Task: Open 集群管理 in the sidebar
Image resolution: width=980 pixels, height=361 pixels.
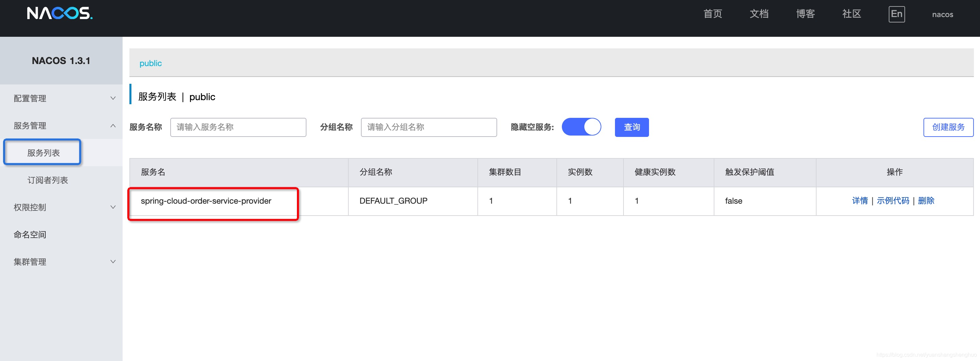Action: tap(30, 262)
